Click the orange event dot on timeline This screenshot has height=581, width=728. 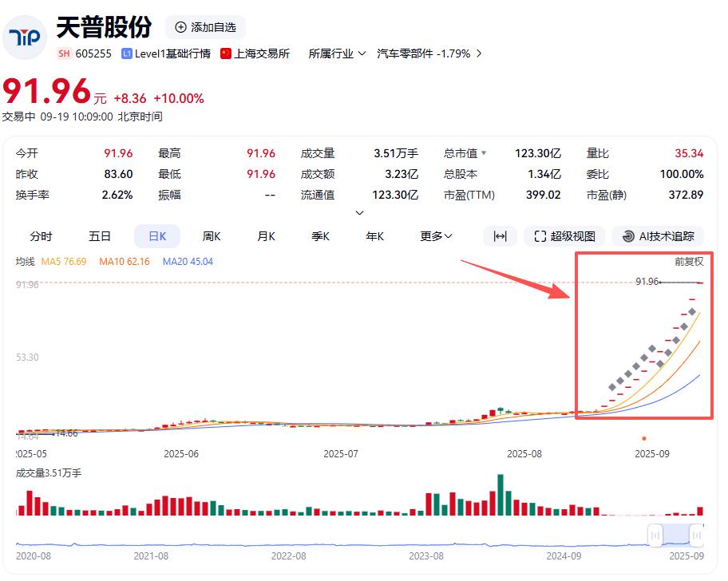click(644, 438)
